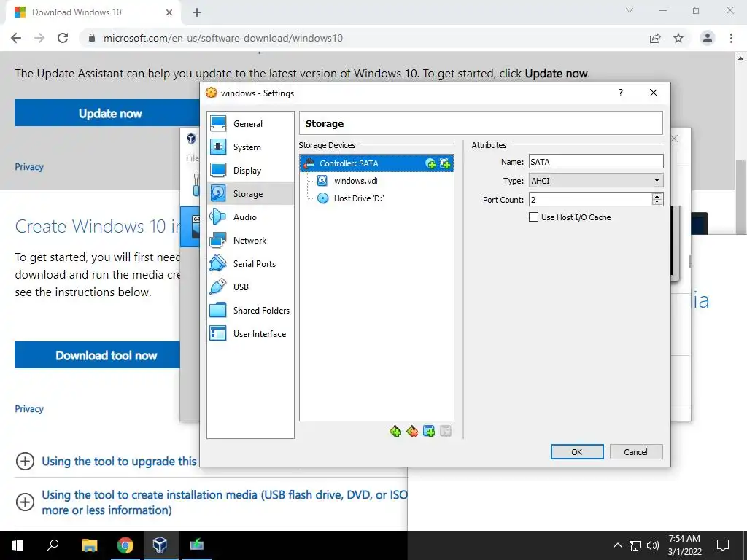Select the Storage settings category
Viewport: 747px width, 560px height.
tap(250, 194)
